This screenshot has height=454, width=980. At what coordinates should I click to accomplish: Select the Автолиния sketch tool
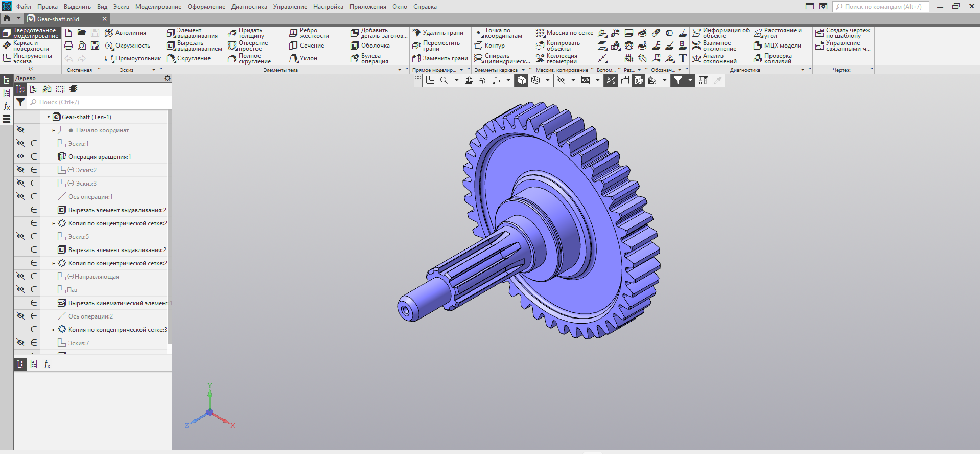(x=126, y=33)
